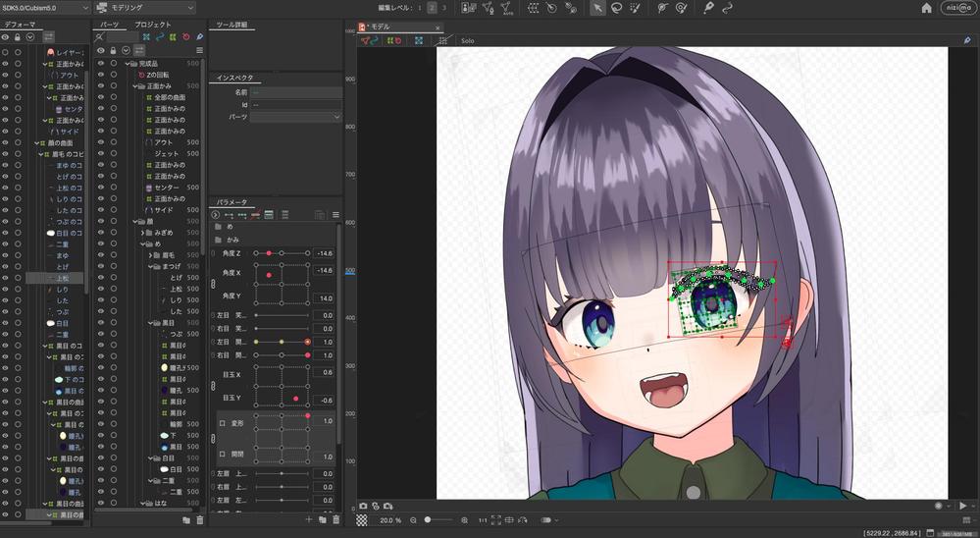The image size is (980, 538).
Task: Zoom out with the magnifier minus icon
Action: (414, 520)
